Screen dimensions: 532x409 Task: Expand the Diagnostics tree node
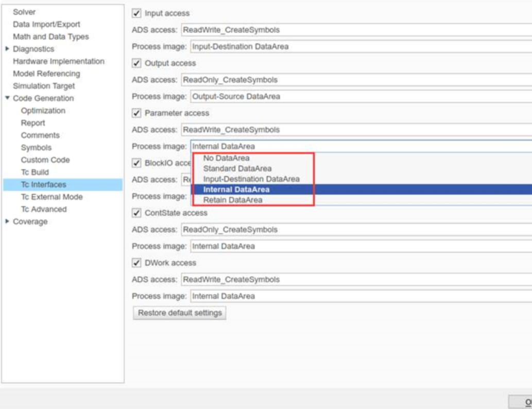(7, 49)
